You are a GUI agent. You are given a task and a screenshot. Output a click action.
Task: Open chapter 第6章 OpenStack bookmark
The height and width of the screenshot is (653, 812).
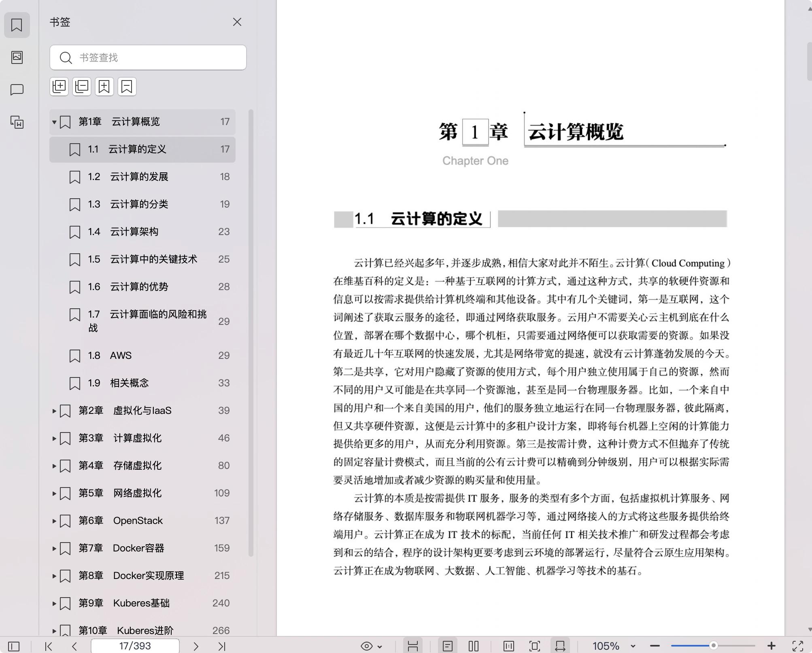pyautogui.click(x=142, y=521)
